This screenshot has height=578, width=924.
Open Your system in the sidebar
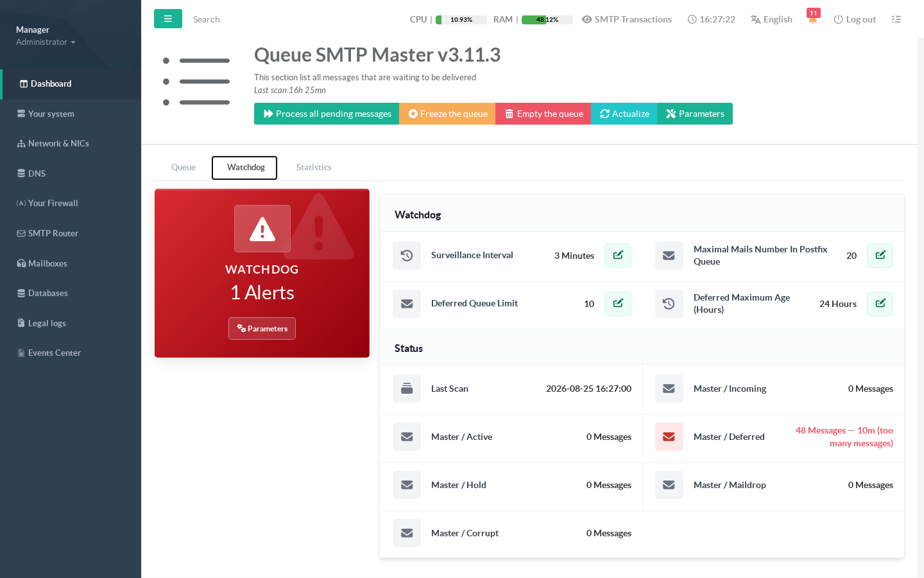(x=71, y=114)
